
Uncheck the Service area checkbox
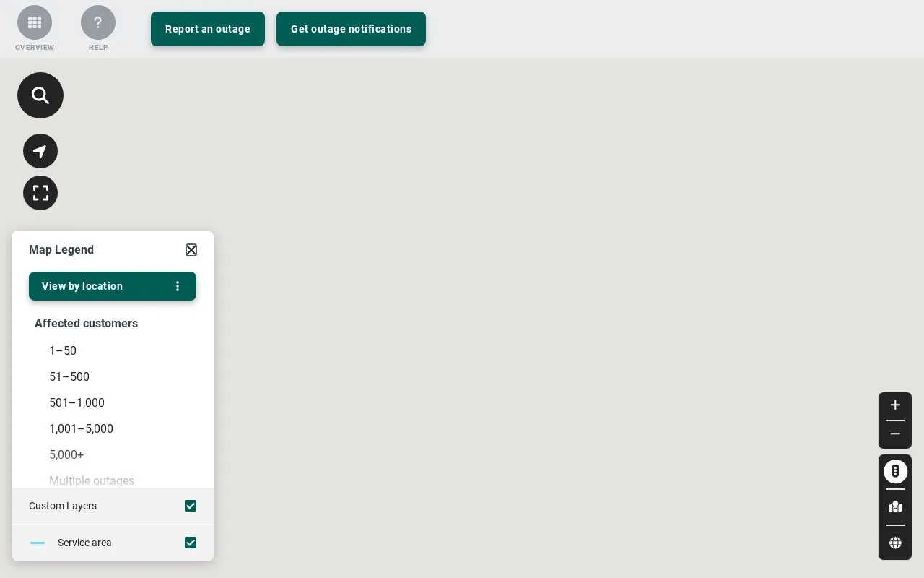pyautogui.click(x=191, y=543)
